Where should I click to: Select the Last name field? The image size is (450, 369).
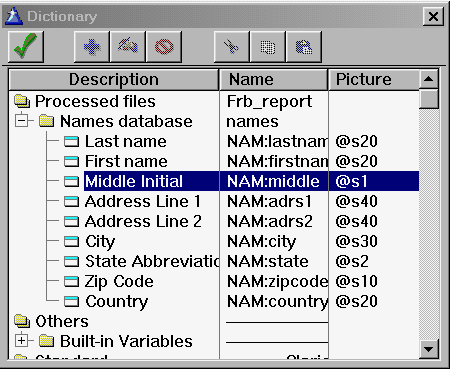coord(125,141)
